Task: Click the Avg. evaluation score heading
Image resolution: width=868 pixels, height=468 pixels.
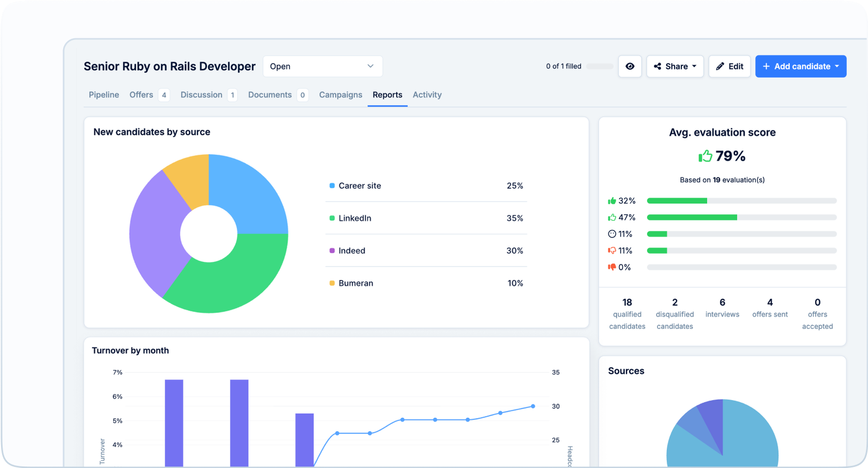Action: [722, 132]
